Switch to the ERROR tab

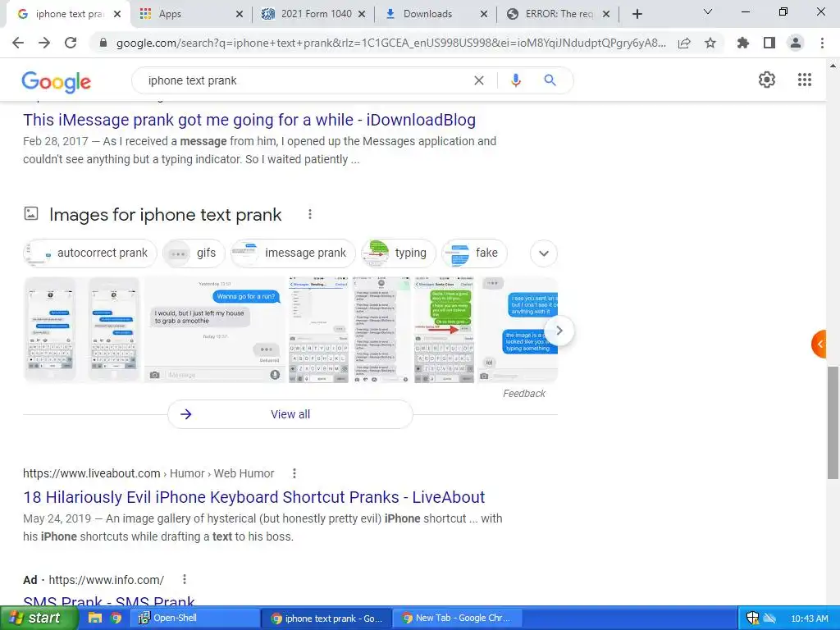[x=557, y=14]
